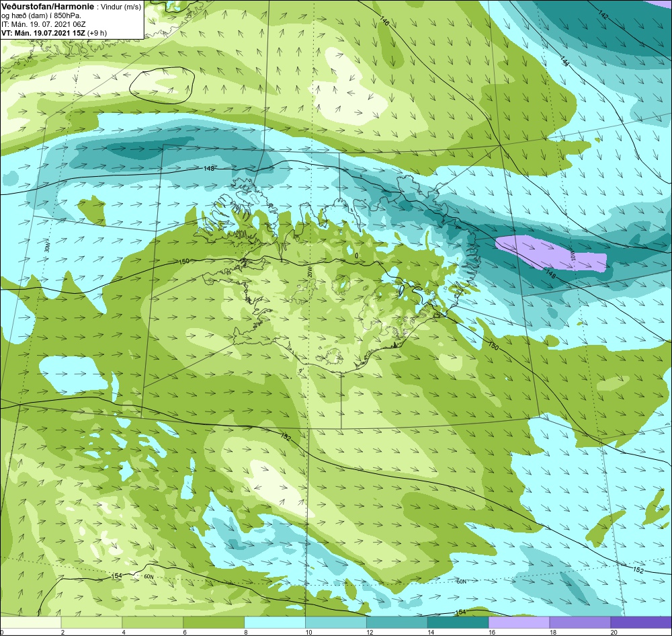
Task: Click the '152' contour label near the right edge
Action: click(638, 569)
